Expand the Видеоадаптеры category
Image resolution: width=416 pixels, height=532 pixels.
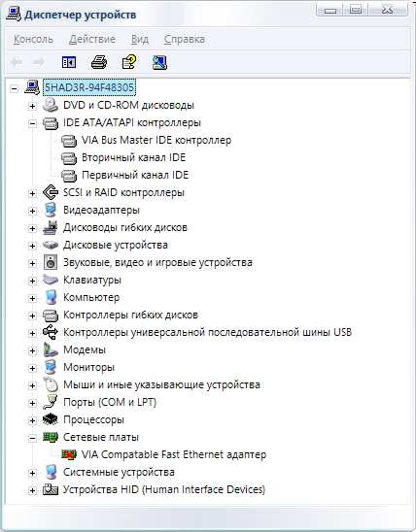point(32,211)
